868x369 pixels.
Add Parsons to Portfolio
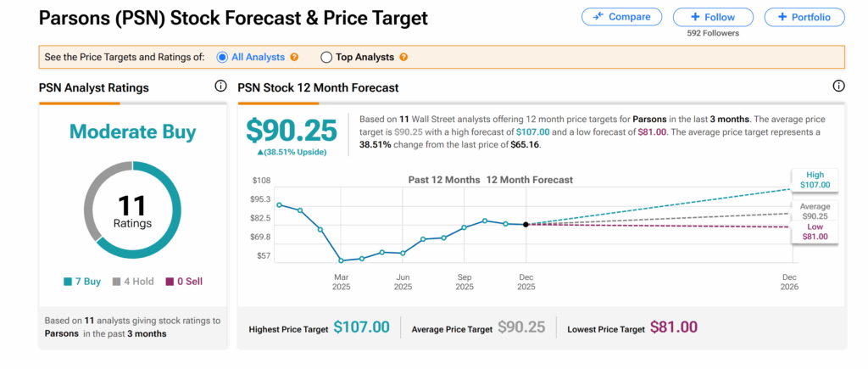(804, 17)
